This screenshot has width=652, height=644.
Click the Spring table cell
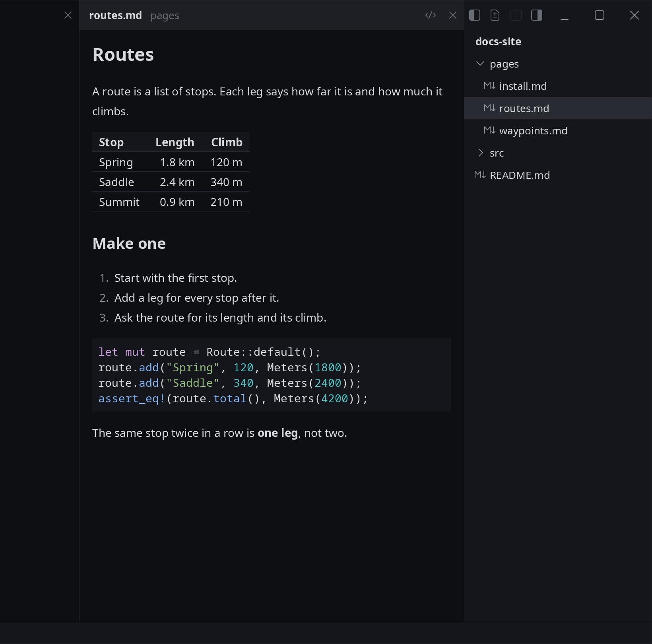point(116,162)
